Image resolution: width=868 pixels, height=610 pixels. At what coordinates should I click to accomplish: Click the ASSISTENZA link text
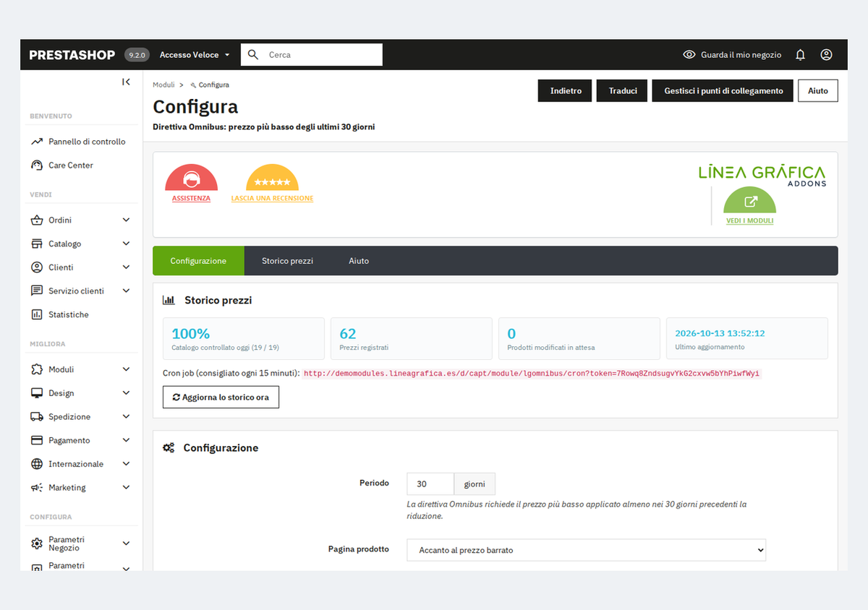pos(191,198)
